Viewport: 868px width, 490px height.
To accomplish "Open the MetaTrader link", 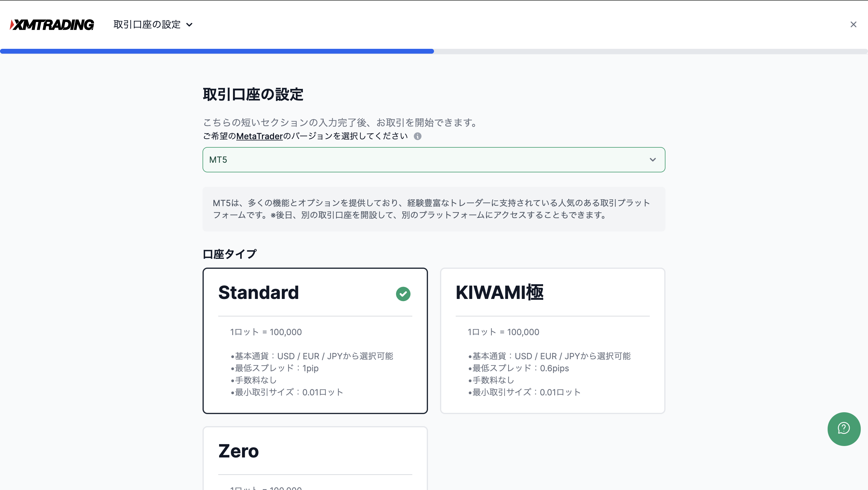I will click(259, 136).
